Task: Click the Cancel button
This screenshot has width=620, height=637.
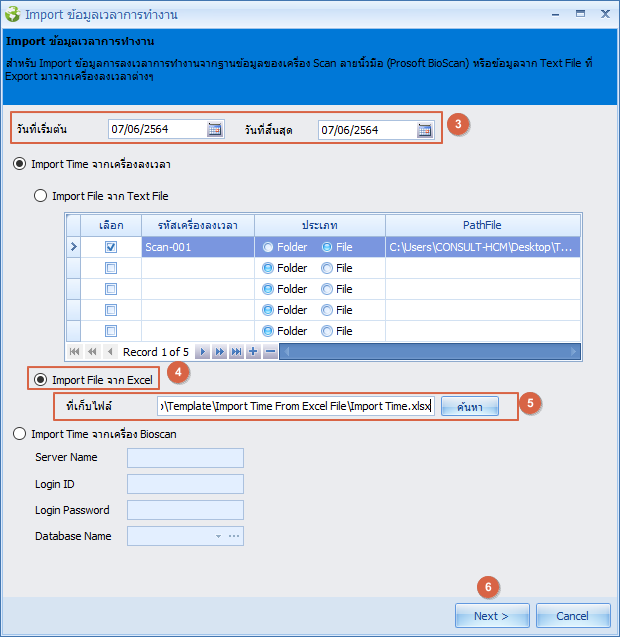Action: tap(573, 616)
